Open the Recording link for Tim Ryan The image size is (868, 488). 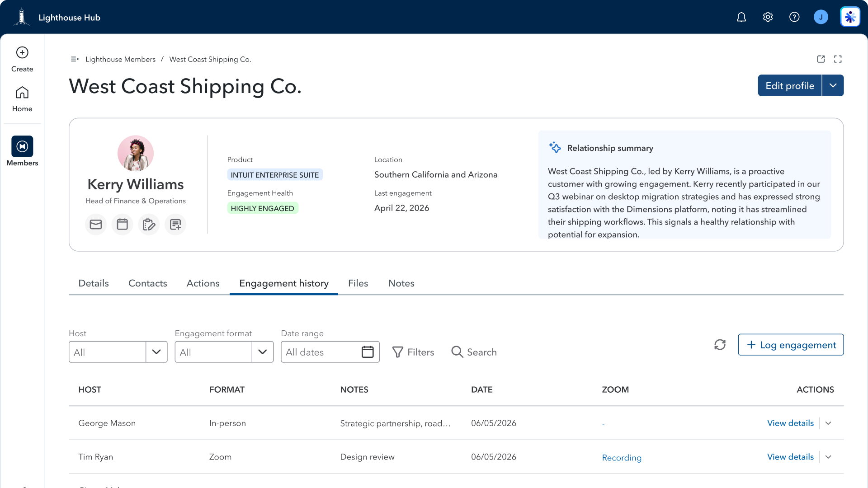point(622,458)
